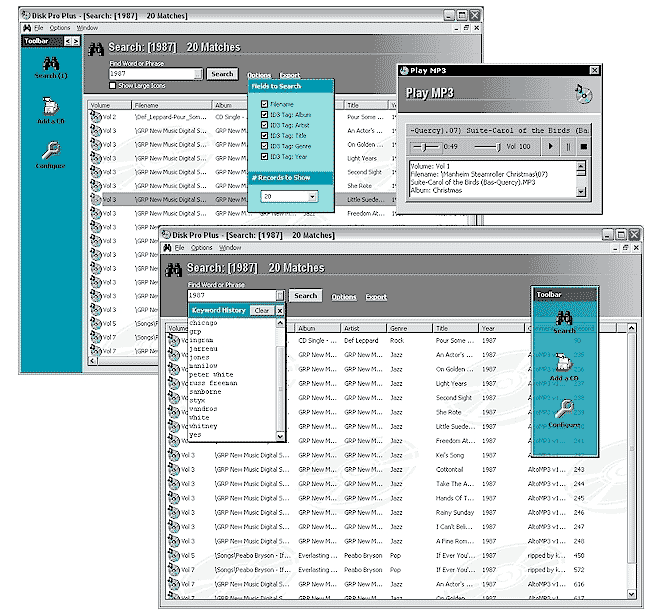Click the Add a CD icon in the left teal sidebar
Image resolution: width=648 pixels, height=611 pixels.
click(x=49, y=108)
